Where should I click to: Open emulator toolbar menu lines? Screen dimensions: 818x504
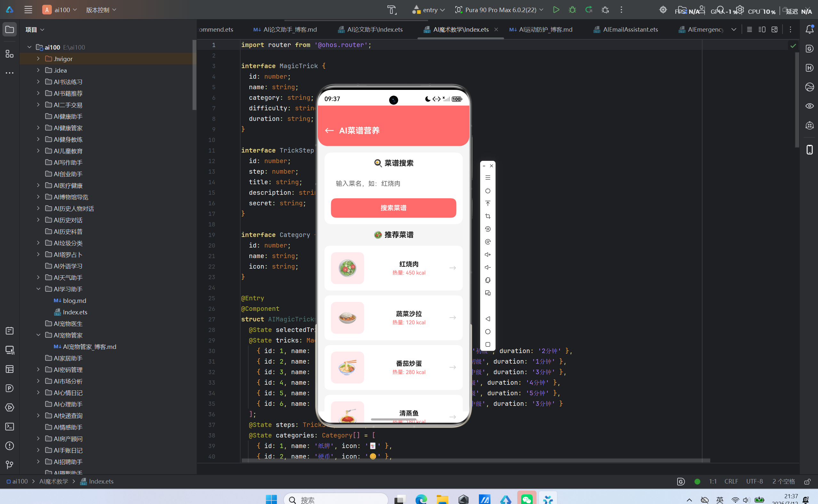pyautogui.click(x=488, y=178)
